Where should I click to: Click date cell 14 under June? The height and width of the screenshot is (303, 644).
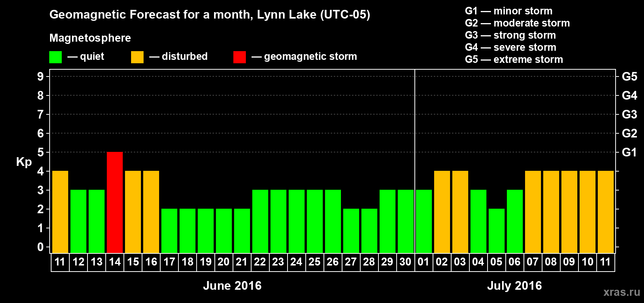pos(115,262)
